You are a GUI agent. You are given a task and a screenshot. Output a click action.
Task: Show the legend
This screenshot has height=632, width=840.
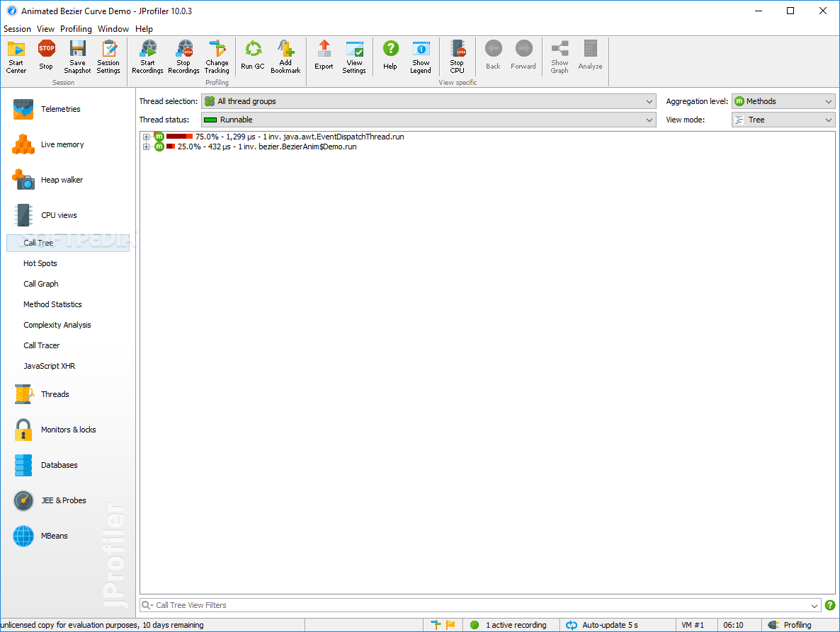421,57
